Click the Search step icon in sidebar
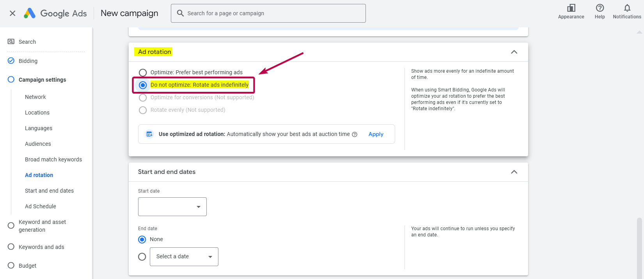 11,42
